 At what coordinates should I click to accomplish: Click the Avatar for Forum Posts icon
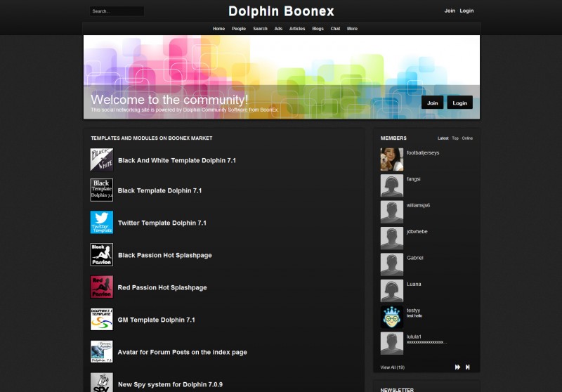[x=101, y=351]
